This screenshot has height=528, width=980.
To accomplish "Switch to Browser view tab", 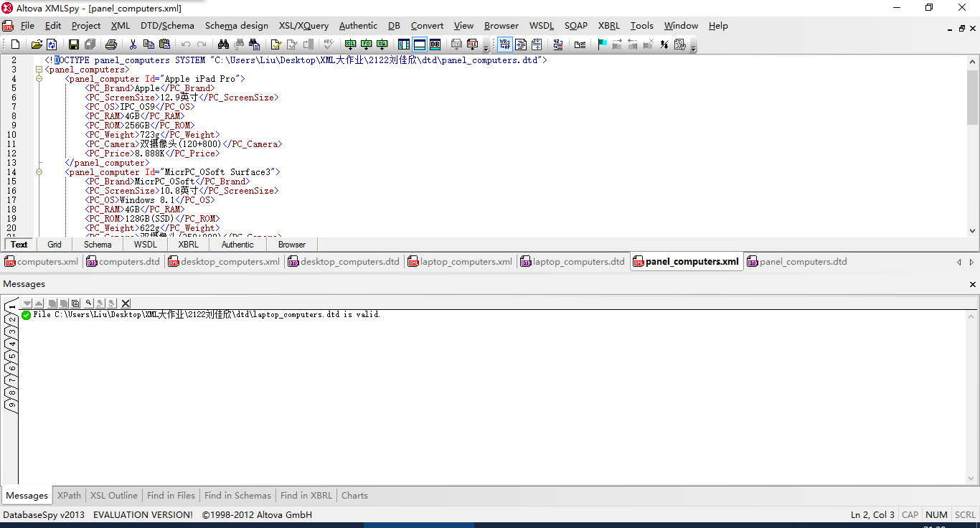I will [x=292, y=245].
